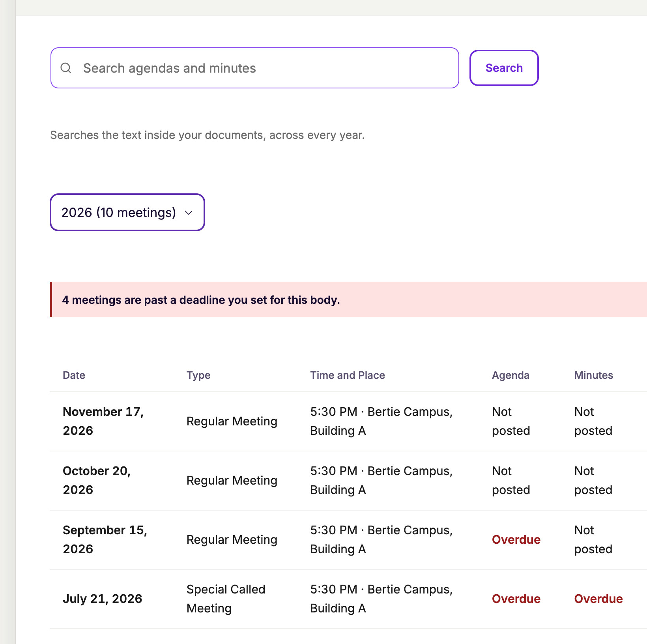This screenshot has height=644, width=647.
Task: Click Agenda Not posted for October 20
Action: 511,480
